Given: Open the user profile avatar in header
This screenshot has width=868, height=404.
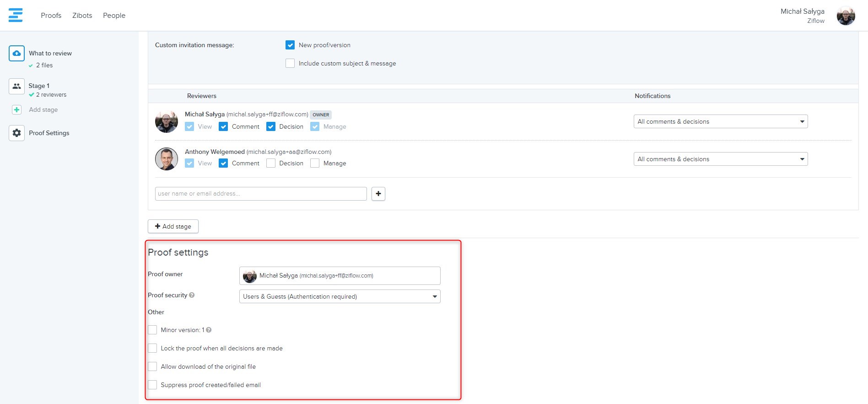Looking at the screenshot, I should pos(846,16).
